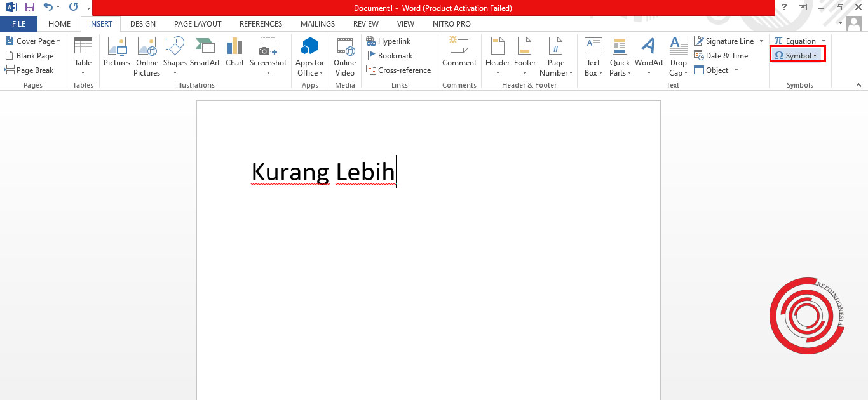Viewport: 868px width, 400px height.
Task: Open the Page Number menu
Action: 556,56
